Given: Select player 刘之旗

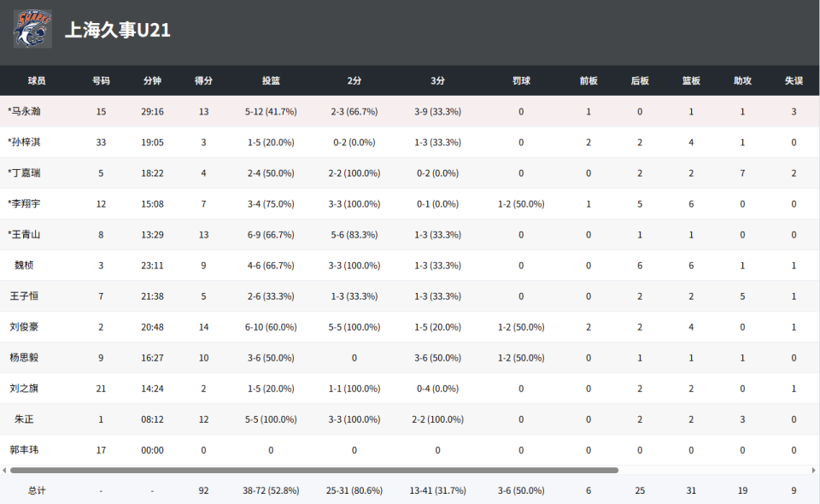Looking at the screenshot, I should (24, 389).
